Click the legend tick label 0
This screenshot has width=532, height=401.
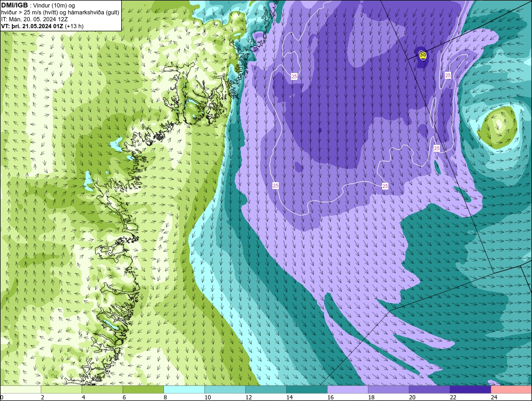click(x=2, y=397)
